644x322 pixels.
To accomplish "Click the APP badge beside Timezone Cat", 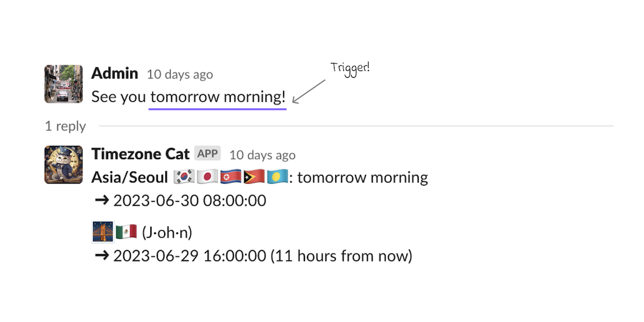I will 207,153.
